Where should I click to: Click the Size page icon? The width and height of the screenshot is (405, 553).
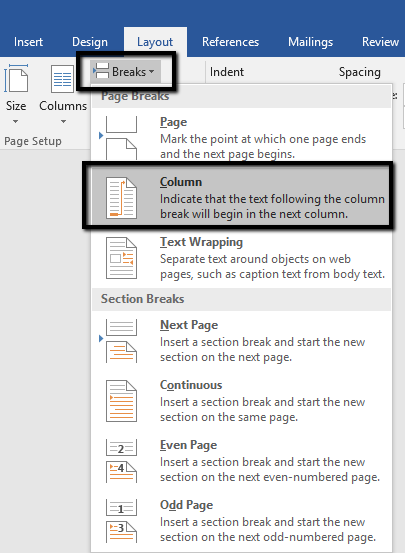[16, 78]
